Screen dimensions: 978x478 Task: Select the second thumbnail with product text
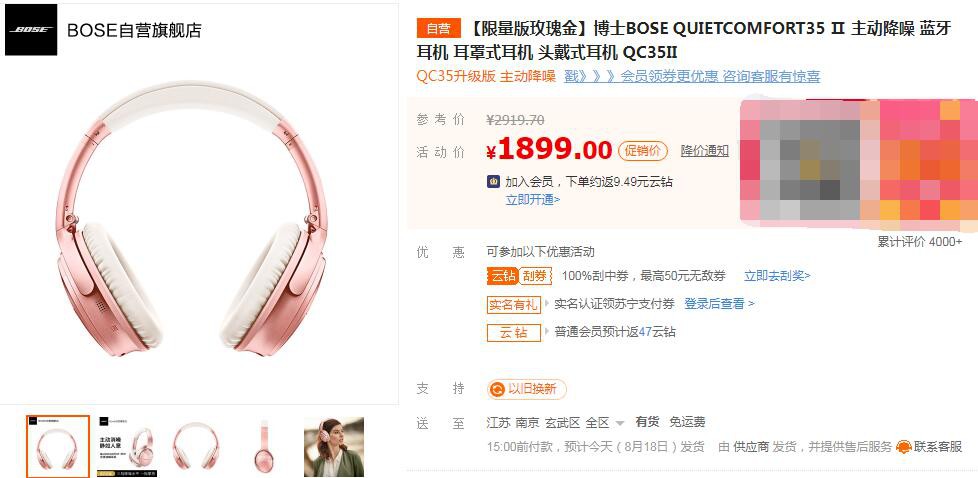tap(127, 447)
